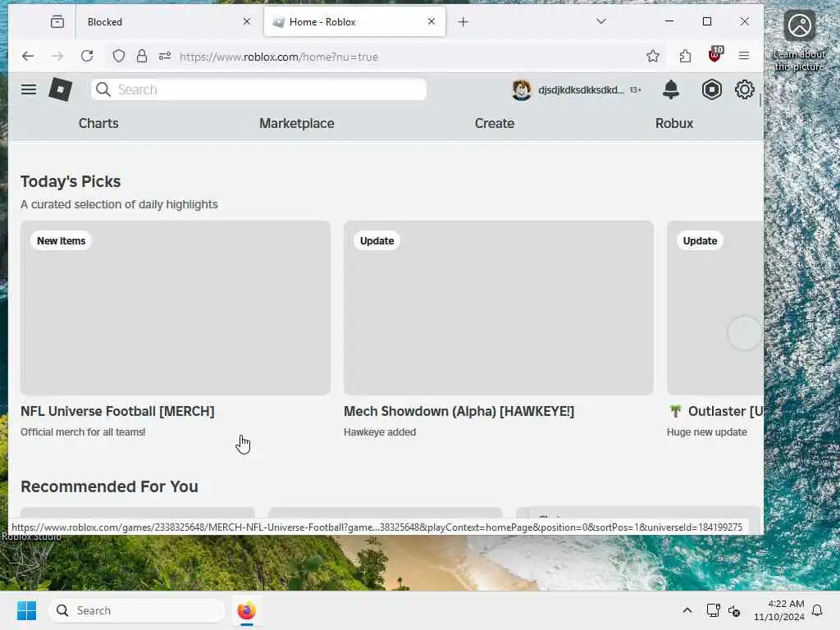This screenshot has height=630, width=840.
Task: Click the magnifier icon in Roblox search
Action: point(103,89)
